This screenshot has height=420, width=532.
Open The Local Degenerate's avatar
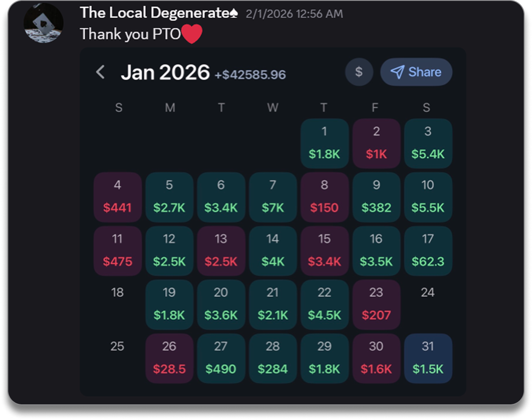coord(44,23)
